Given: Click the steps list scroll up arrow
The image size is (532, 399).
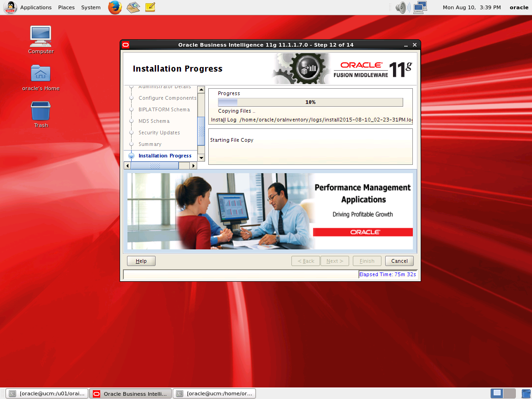Looking at the screenshot, I should point(201,90).
